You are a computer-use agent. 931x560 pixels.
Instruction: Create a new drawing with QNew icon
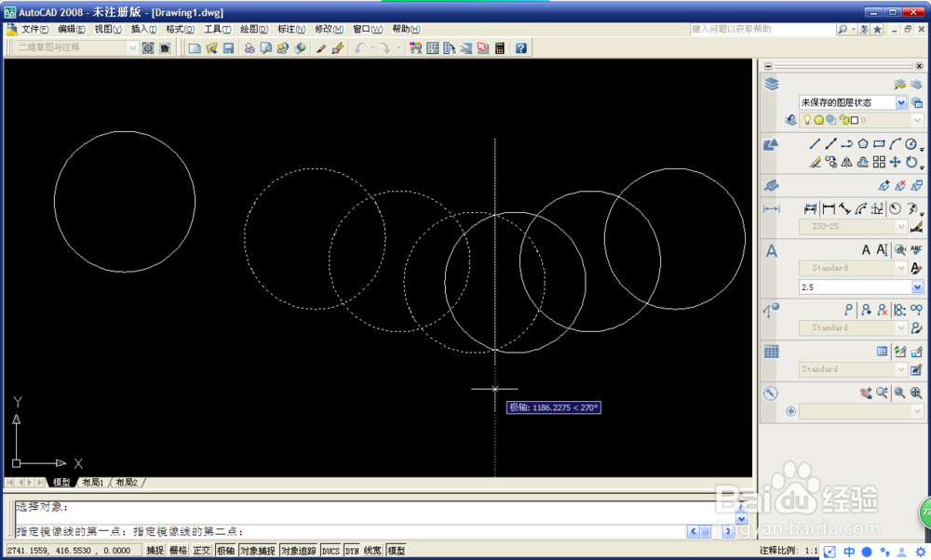coord(195,48)
